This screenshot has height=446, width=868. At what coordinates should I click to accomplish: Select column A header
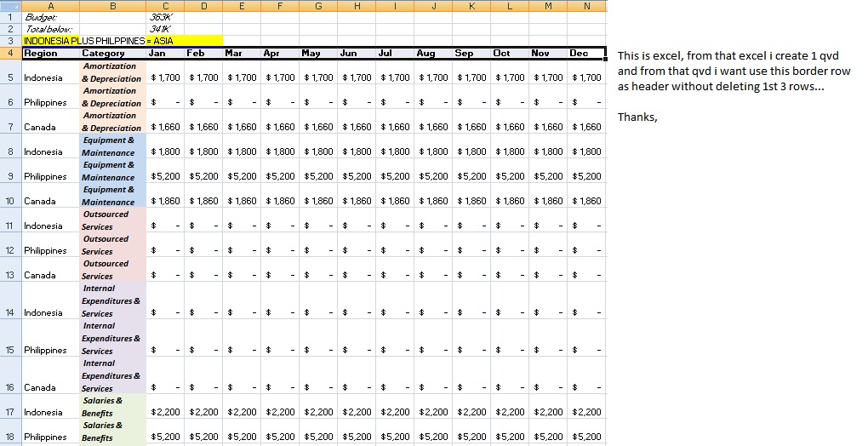pos(50,6)
